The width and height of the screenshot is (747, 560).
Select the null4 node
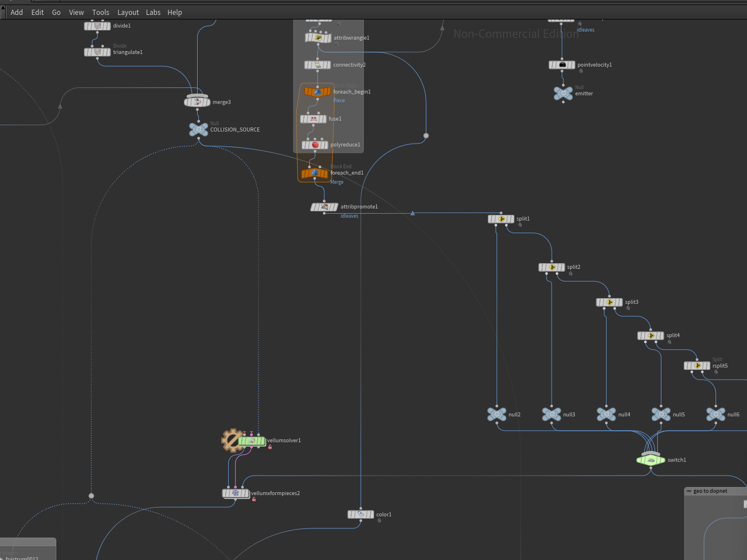pos(607,414)
